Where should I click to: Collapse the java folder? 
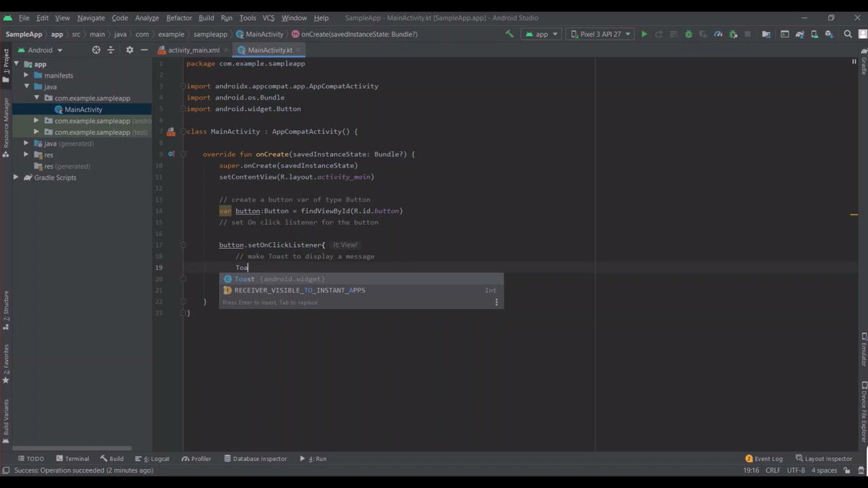(x=26, y=87)
